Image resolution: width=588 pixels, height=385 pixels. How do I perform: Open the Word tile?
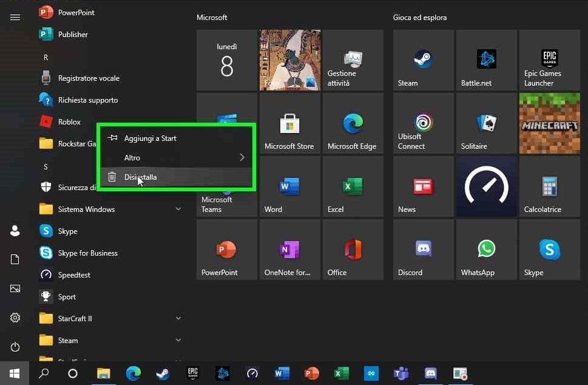[x=290, y=186]
